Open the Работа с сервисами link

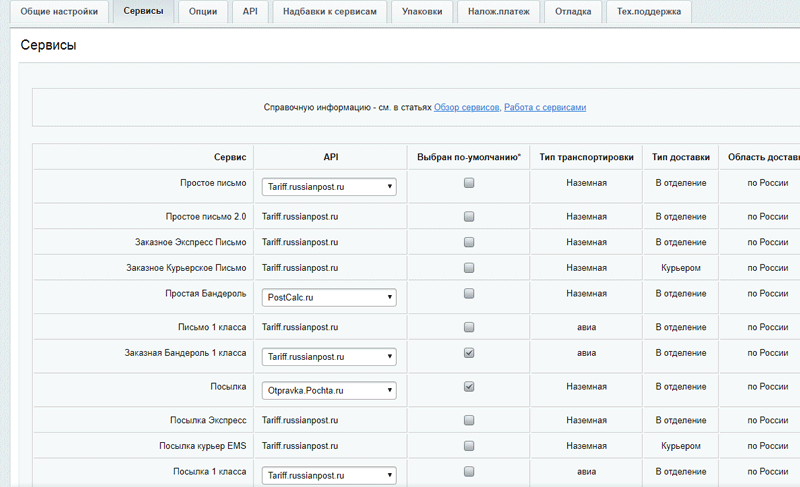click(544, 107)
